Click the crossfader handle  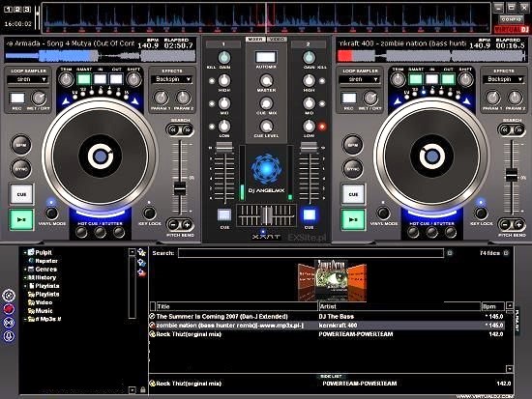(266, 215)
